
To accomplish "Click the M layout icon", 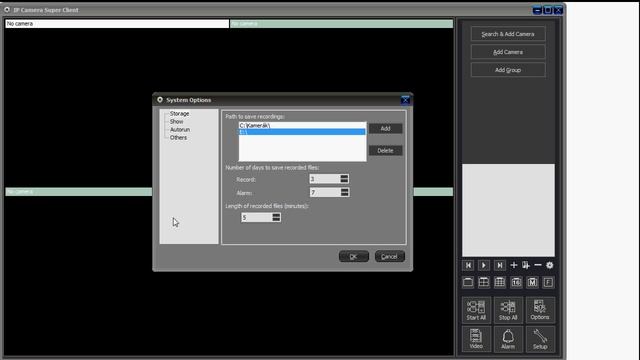I will click(532, 282).
